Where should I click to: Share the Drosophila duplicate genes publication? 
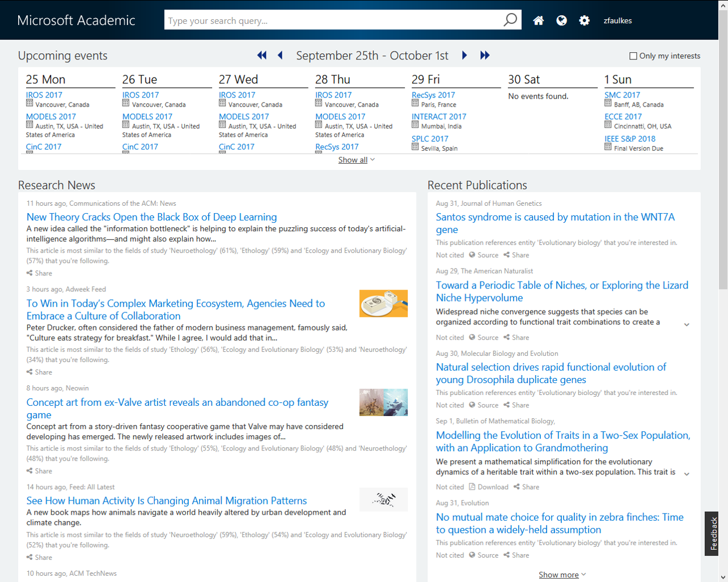point(516,405)
